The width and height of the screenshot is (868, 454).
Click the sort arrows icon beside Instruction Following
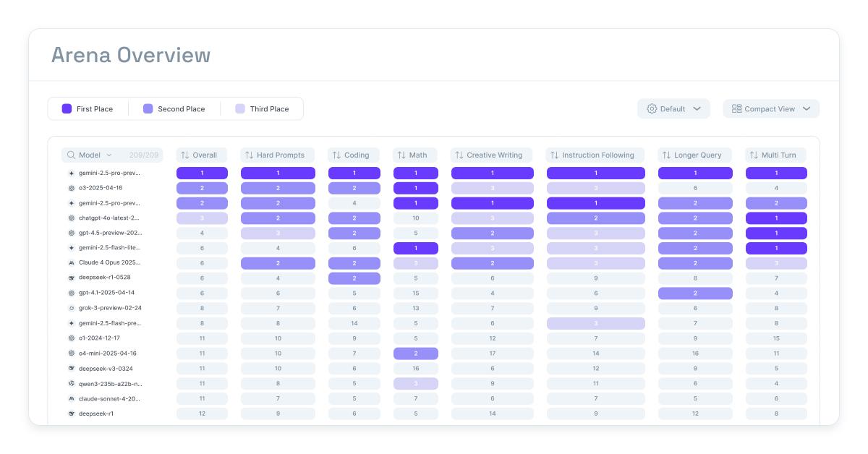pyautogui.click(x=554, y=155)
